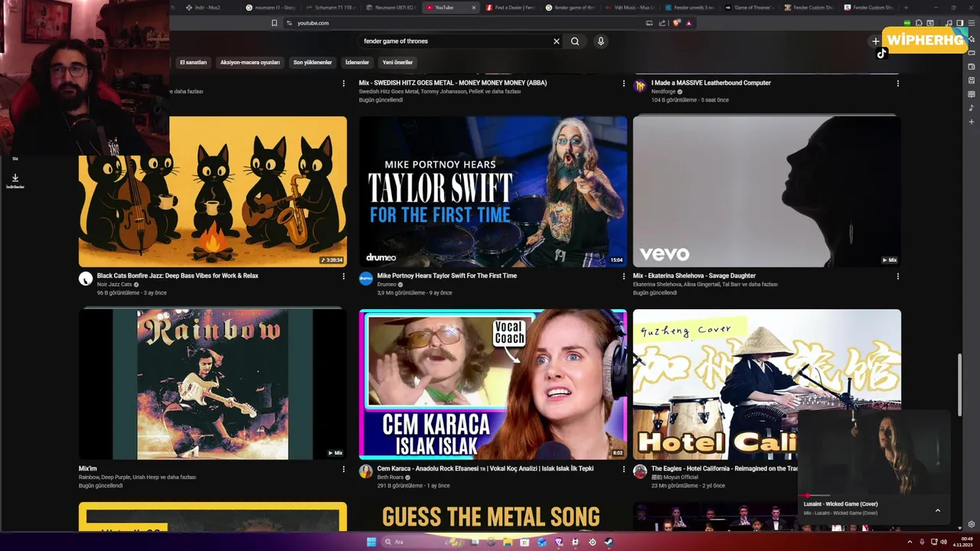Viewport: 980px width, 551px height.
Task: Click the youtube.com address bar
Action: tap(467, 23)
